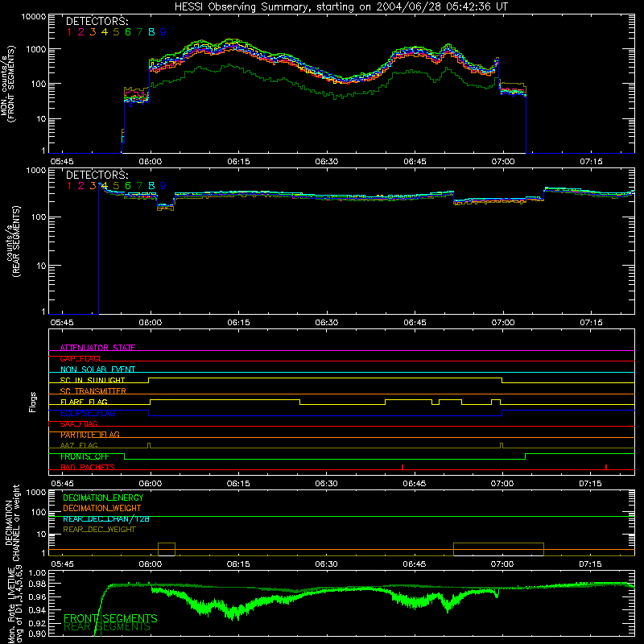Click 06:00 tick label under decimation plot
Screen dimensions: 644x644
coord(151,564)
